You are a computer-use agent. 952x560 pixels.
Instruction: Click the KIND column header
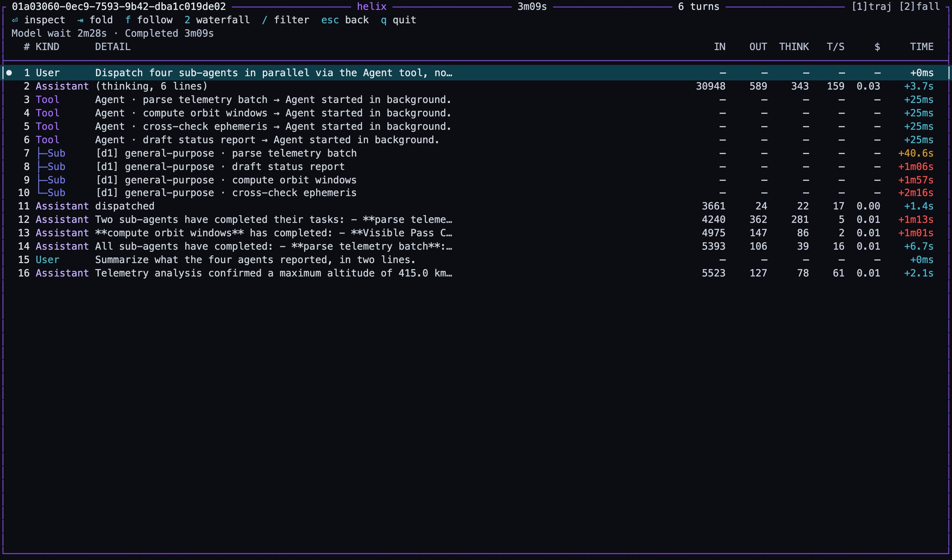(48, 47)
